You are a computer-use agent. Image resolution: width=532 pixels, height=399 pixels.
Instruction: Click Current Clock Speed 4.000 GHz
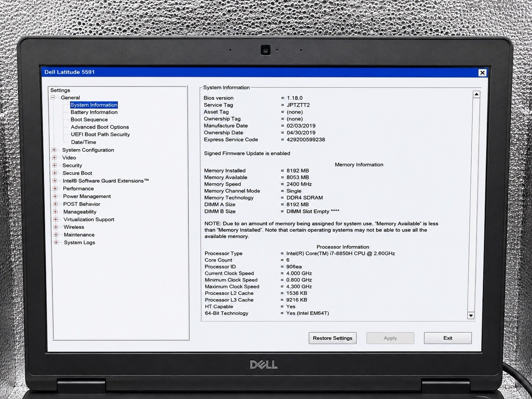299,273
